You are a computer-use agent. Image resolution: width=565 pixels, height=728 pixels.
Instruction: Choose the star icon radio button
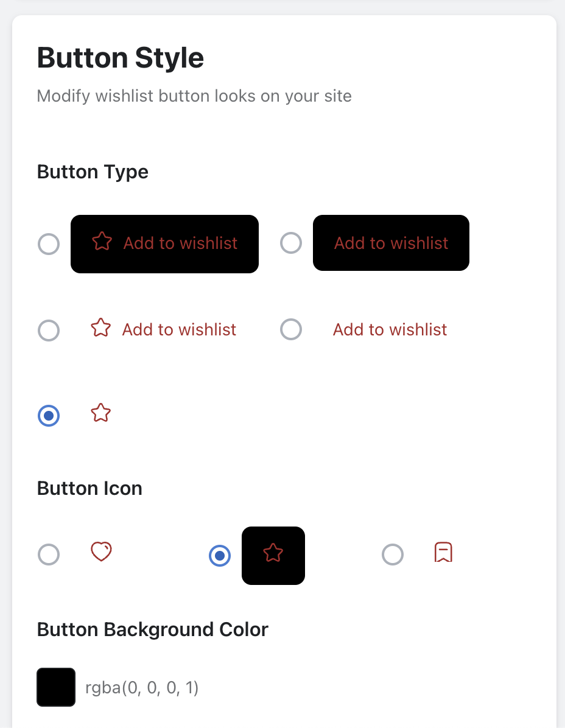(x=220, y=555)
